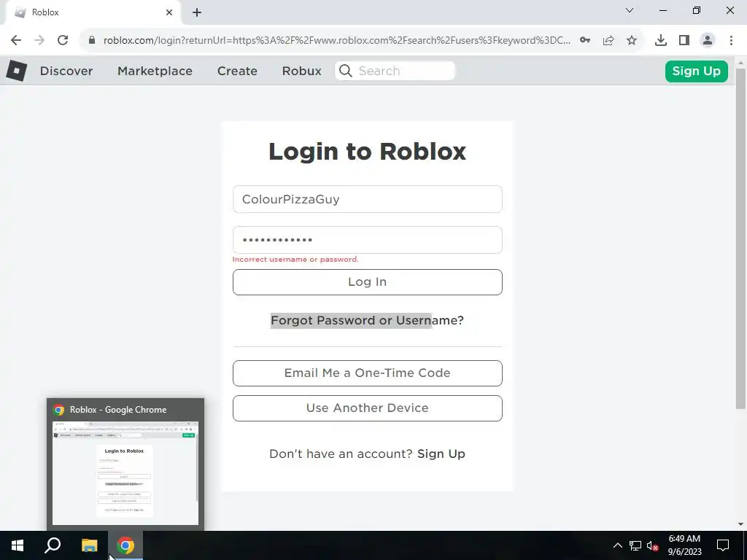Viewport: 747px width, 560px height.
Task: Open notification center icon
Action: click(723, 545)
